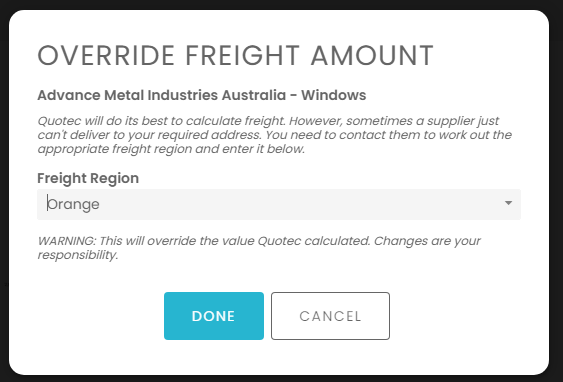Click the word AMOUNT in the title
The width and height of the screenshot is (563, 382).
[x=372, y=56]
